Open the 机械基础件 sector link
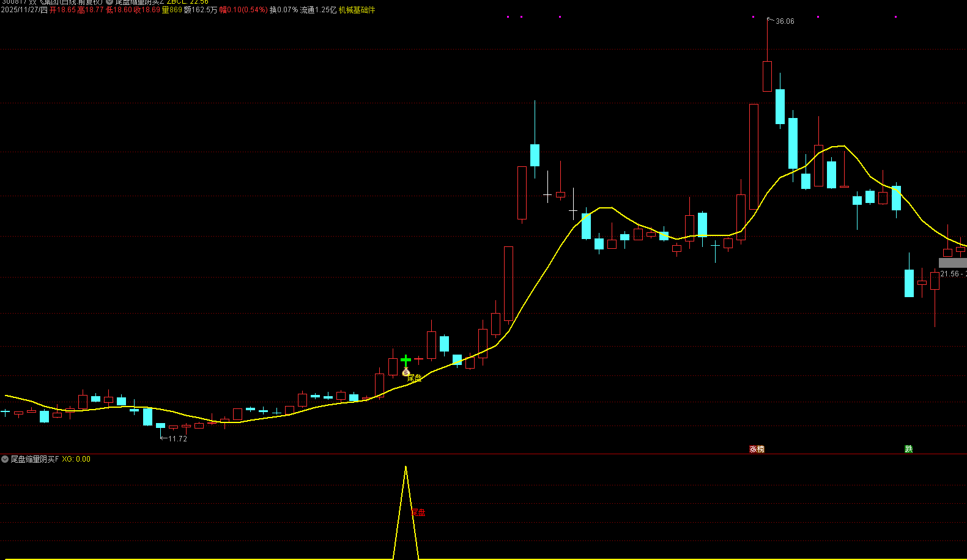 (357, 10)
